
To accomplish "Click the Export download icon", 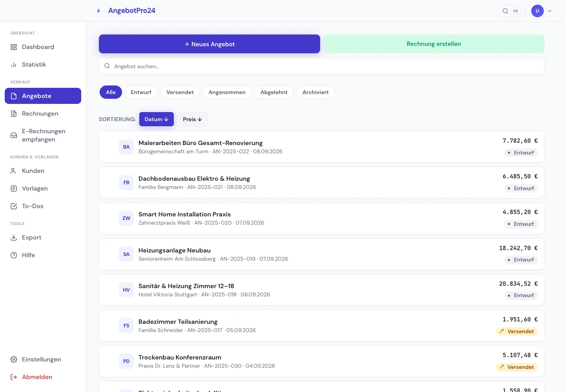I will pyautogui.click(x=14, y=238).
